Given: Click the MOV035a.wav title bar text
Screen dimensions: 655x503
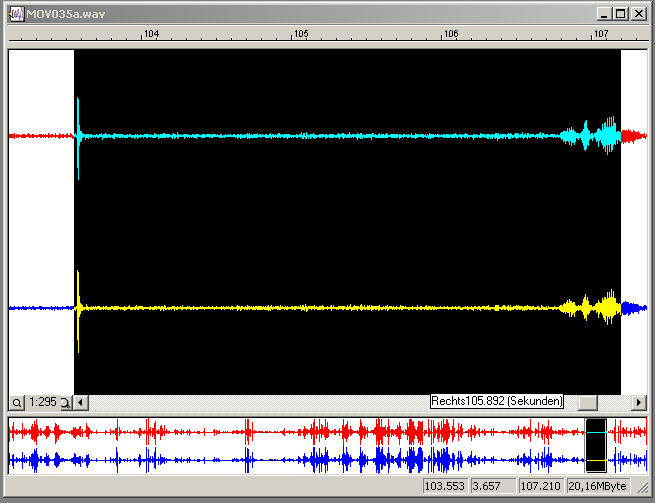Looking at the screenshot, I should click(x=66, y=14).
